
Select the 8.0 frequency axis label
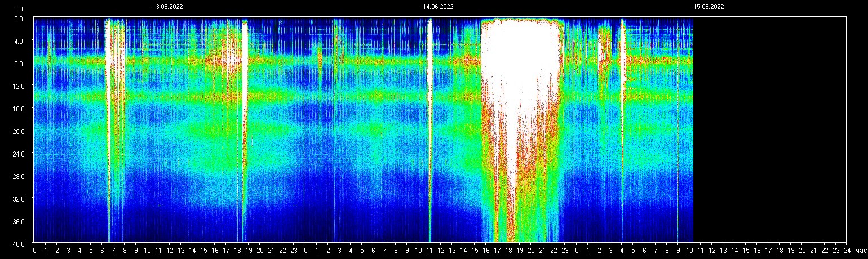pos(18,64)
